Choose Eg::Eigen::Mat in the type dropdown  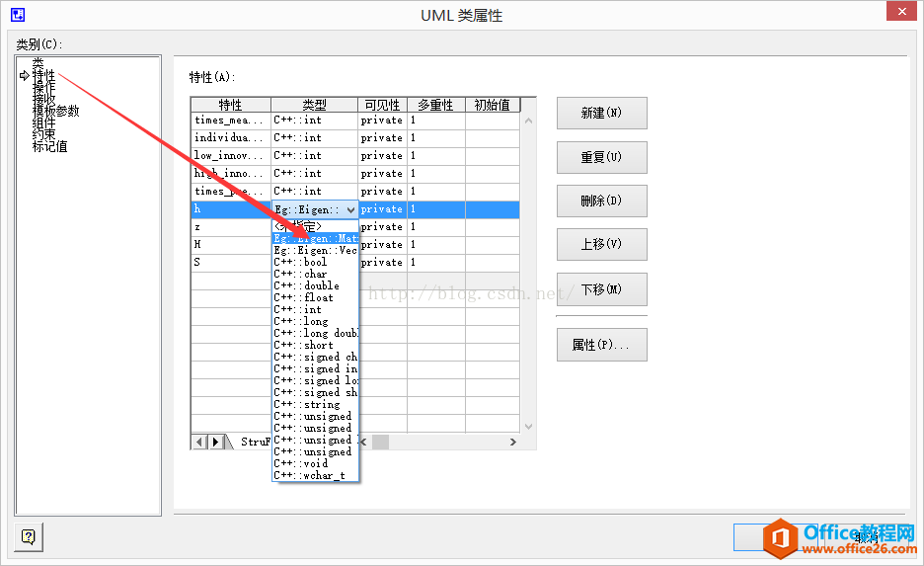(315, 239)
